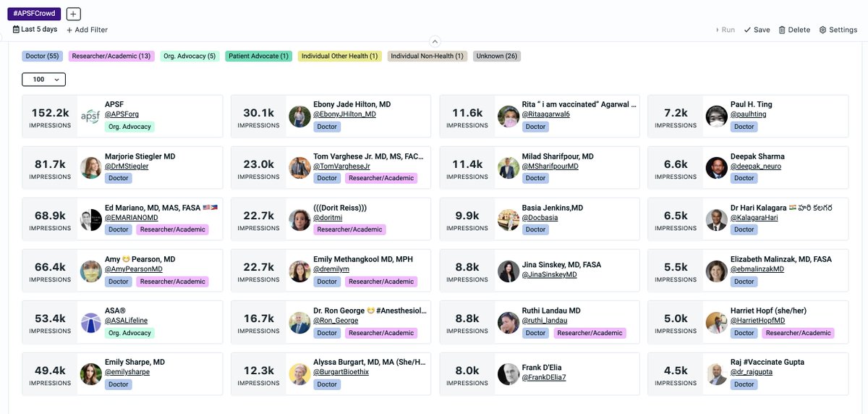Open the @EMARIANOMD handle

tap(132, 218)
